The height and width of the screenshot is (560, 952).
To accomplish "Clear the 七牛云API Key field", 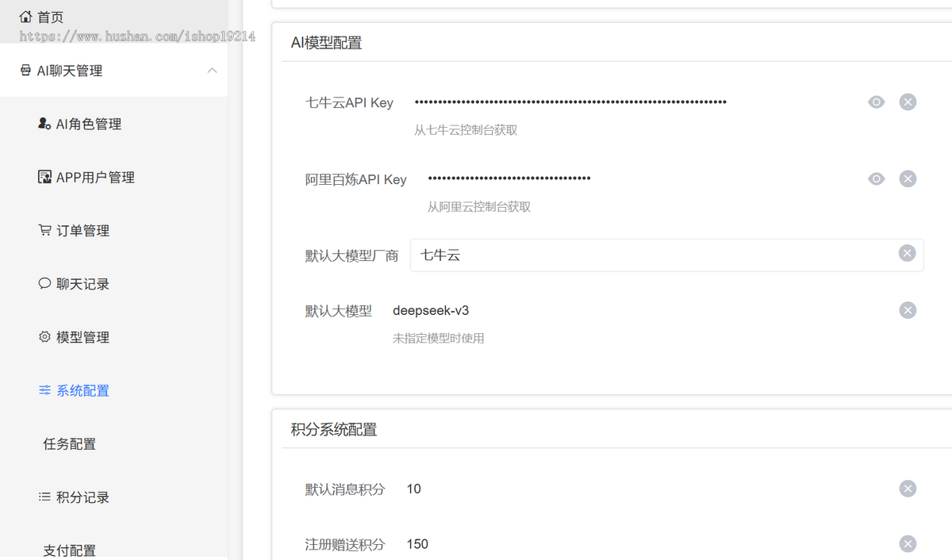I will [908, 102].
